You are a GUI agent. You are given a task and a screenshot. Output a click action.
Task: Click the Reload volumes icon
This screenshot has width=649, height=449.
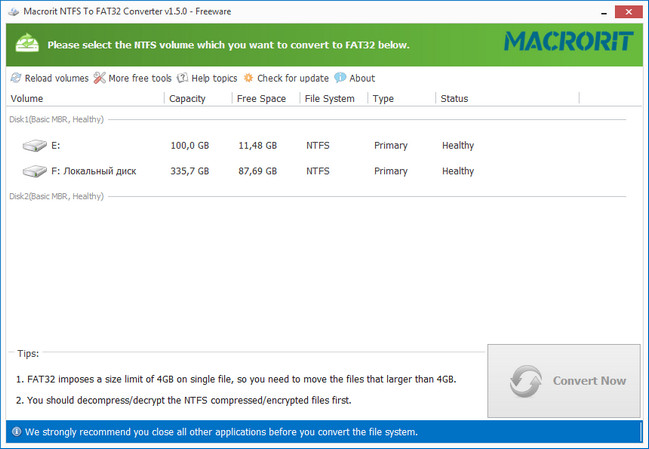point(16,78)
